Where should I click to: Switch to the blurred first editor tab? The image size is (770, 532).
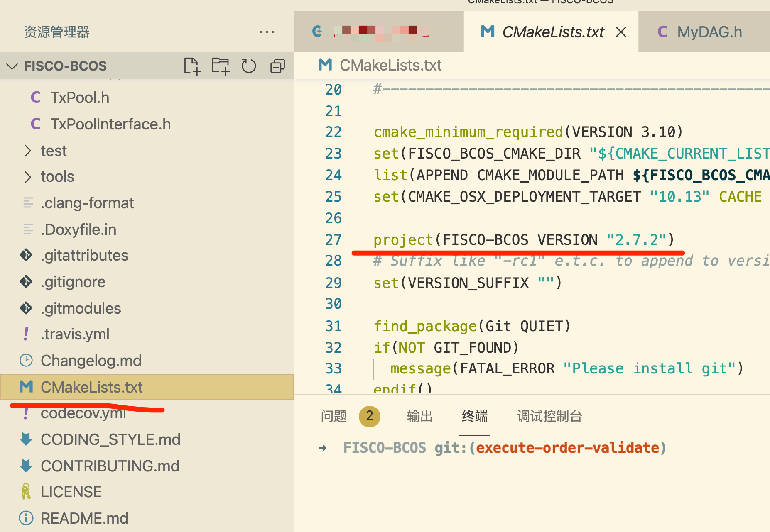[379, 32]
